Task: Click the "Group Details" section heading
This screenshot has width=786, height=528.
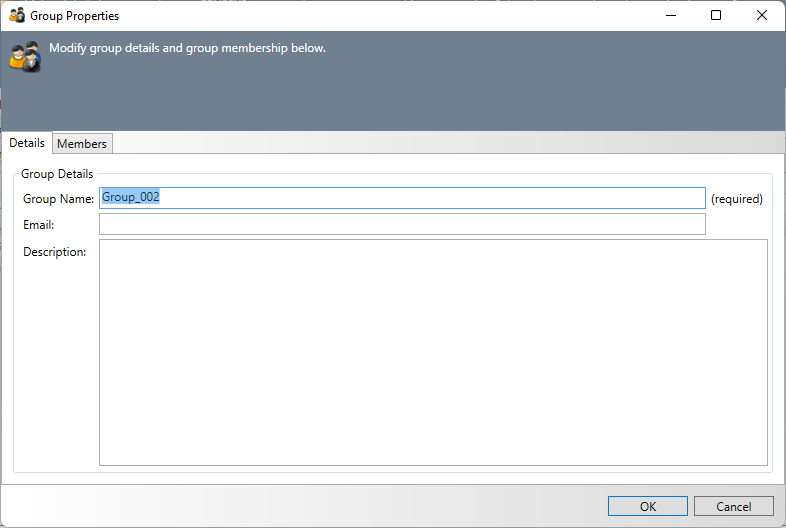Action: point(57,174)
